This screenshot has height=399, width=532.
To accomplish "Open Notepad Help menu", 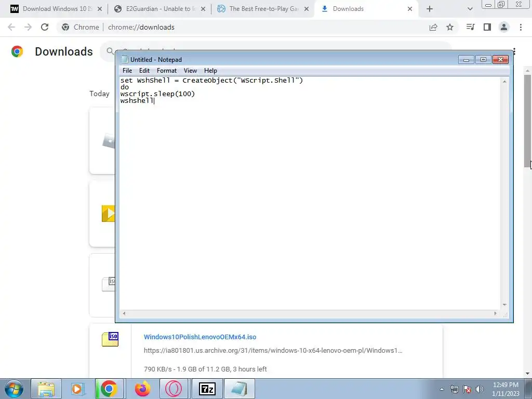I will click(210, 71).
